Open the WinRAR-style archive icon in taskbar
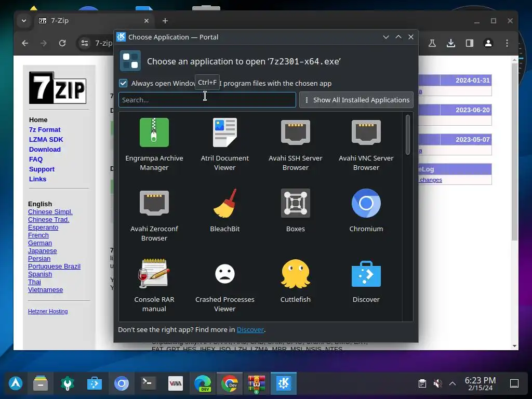 [257, 384]
